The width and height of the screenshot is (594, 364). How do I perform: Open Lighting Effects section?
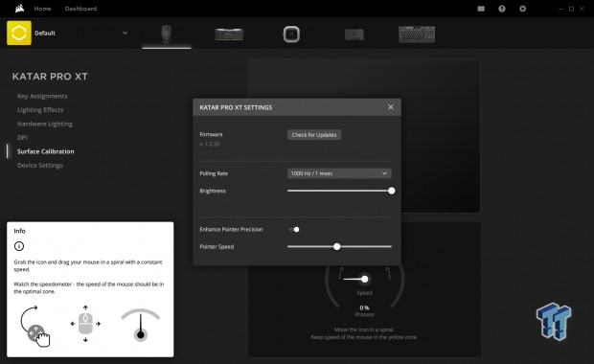coord(40,110)
